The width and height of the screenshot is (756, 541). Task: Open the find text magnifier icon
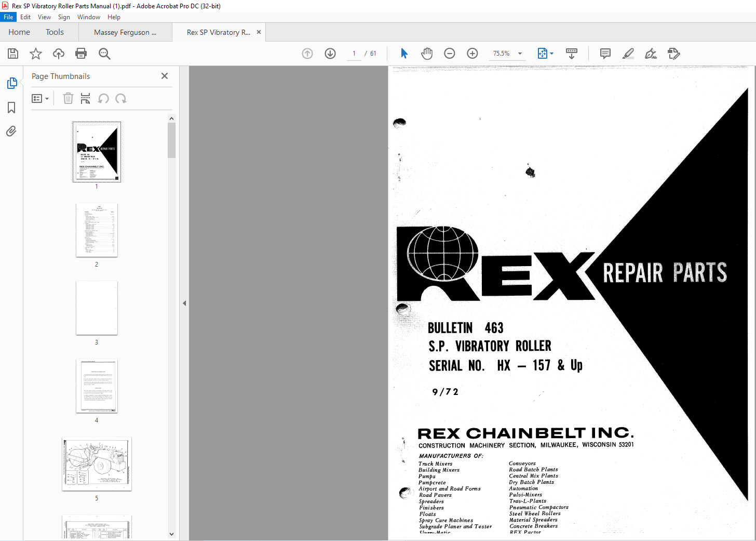pos(104,54)
